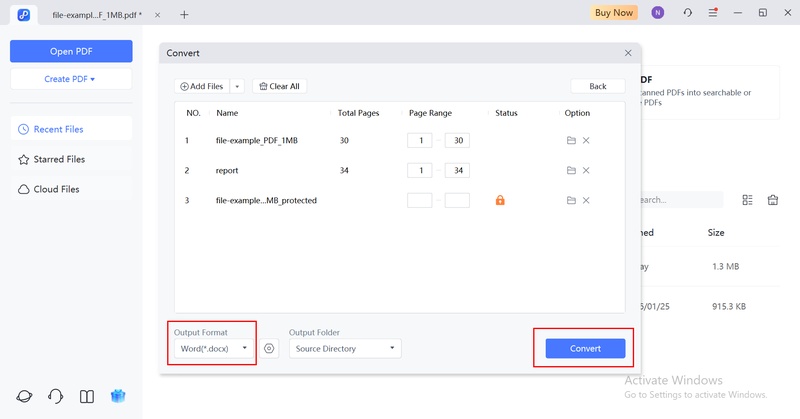Viewport: 800px width, 419px height.
Task: Open the Add Files dropdown arrow
Action: pyautogui.click(x=237, y=86)
